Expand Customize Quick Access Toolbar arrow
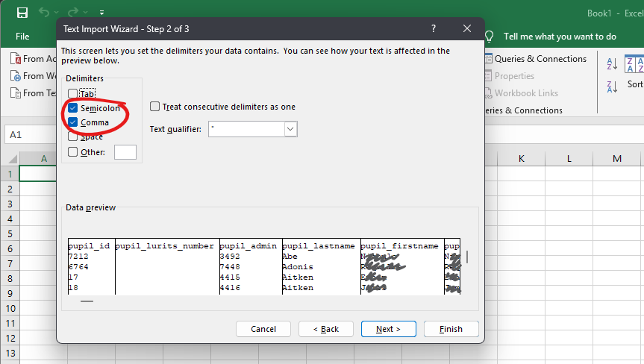 coord(101,13)
